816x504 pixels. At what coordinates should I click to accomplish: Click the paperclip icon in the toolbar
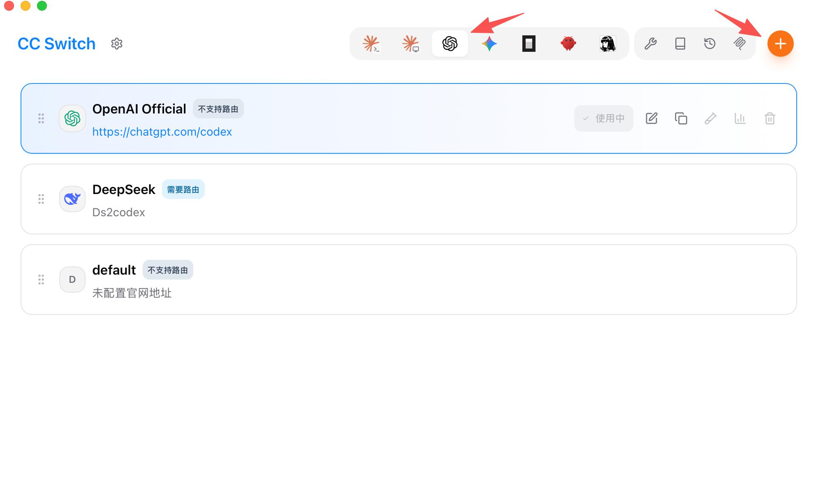[x=739, y=44]
